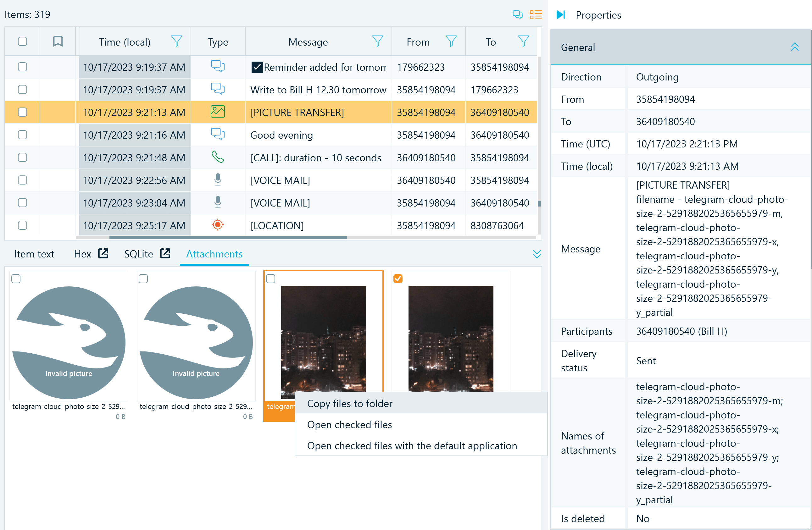
Task: Switch to the Item text tab
Action: pyautogui.click(x=34, y=254)
